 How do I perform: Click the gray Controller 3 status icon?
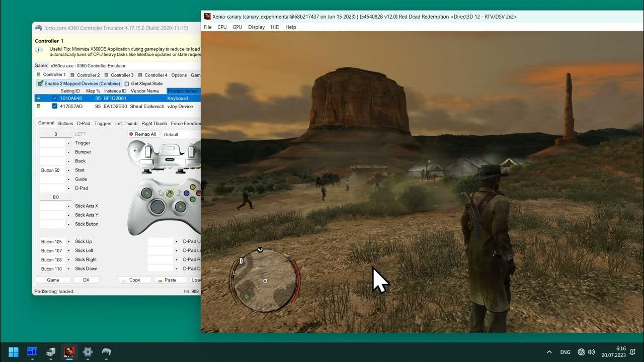[107, 75]
